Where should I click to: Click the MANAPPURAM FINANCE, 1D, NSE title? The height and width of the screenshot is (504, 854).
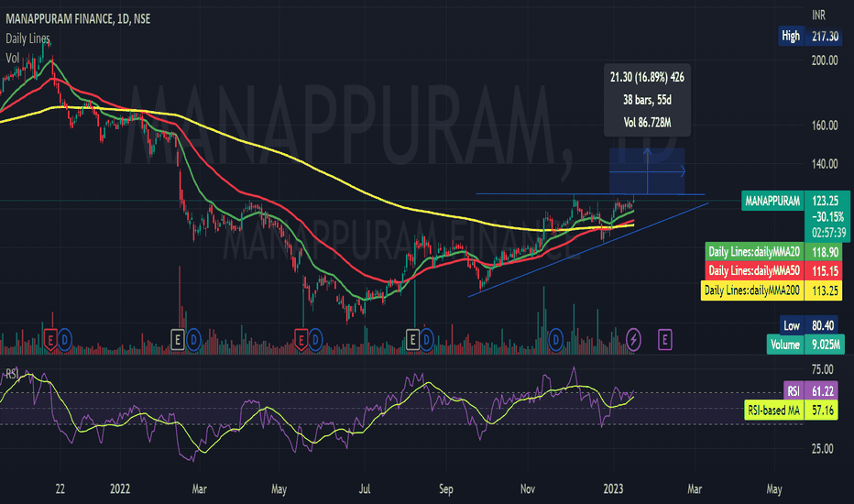78,19
